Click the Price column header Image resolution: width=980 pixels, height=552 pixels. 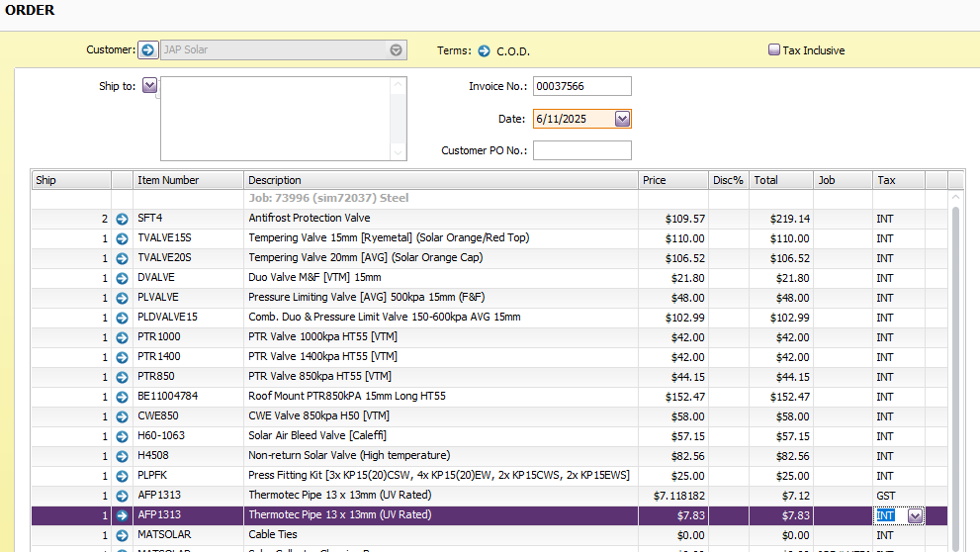[x=672, y=180]
